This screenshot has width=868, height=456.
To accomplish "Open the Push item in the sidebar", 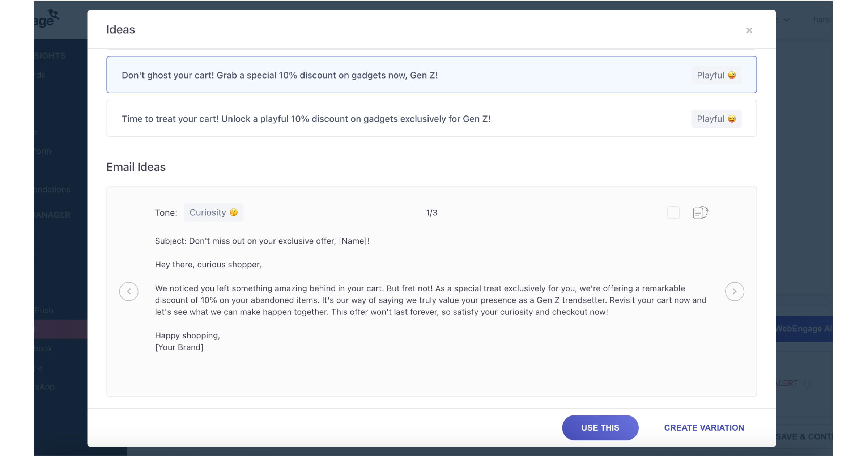I will [44, 310].
